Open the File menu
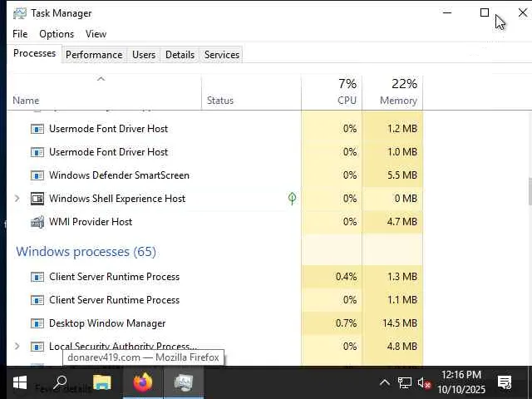 [20, 34]
